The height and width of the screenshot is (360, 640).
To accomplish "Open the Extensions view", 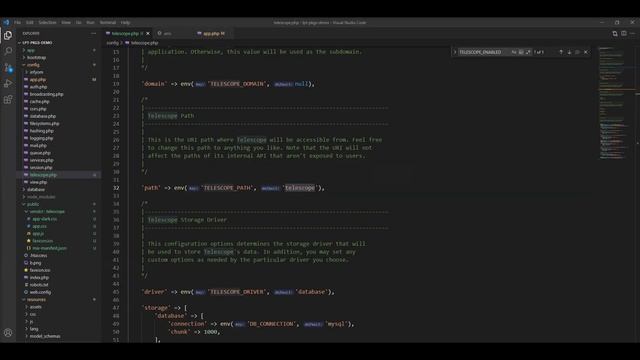I will tap(8, 100).
